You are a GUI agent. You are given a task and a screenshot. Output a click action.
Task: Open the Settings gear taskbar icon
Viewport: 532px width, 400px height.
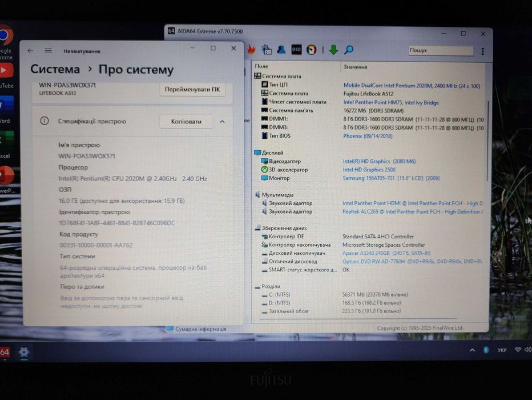tap(24, 352)
